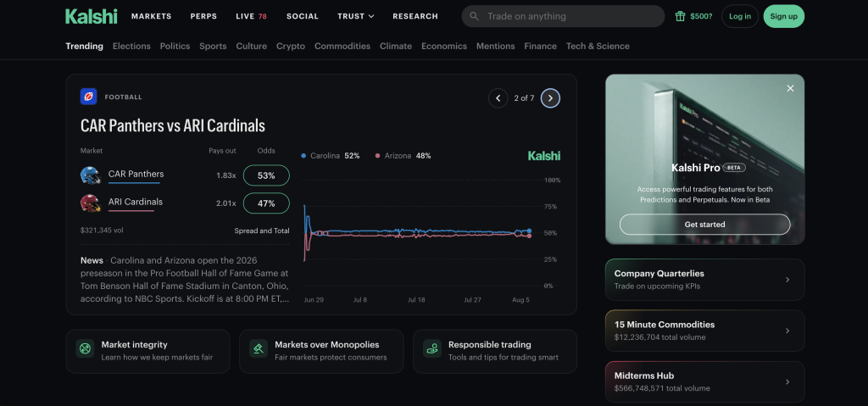Viewport: 868px width, 406px height.
Task: Click the Midterms Hub title
Action: [644, 375]
